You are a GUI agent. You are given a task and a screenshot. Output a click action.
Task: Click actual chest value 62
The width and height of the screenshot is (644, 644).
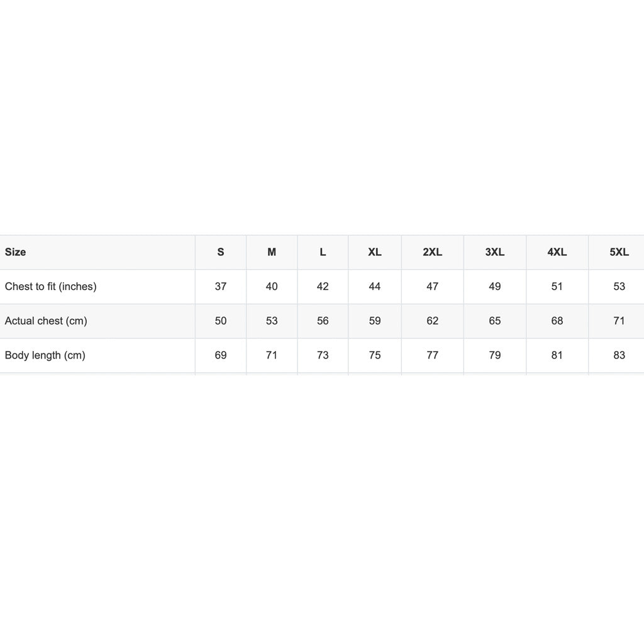point(433,321)
